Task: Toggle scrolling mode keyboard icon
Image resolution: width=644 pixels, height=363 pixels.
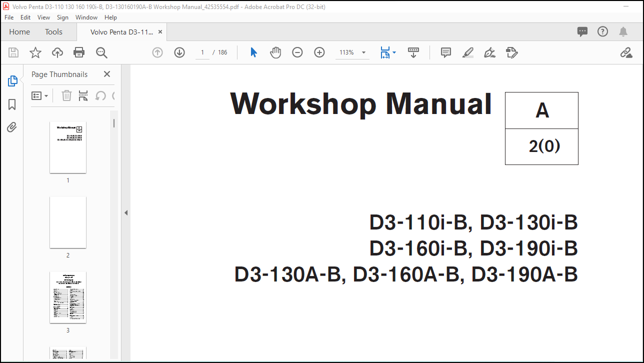Action: tap(413, 52)
